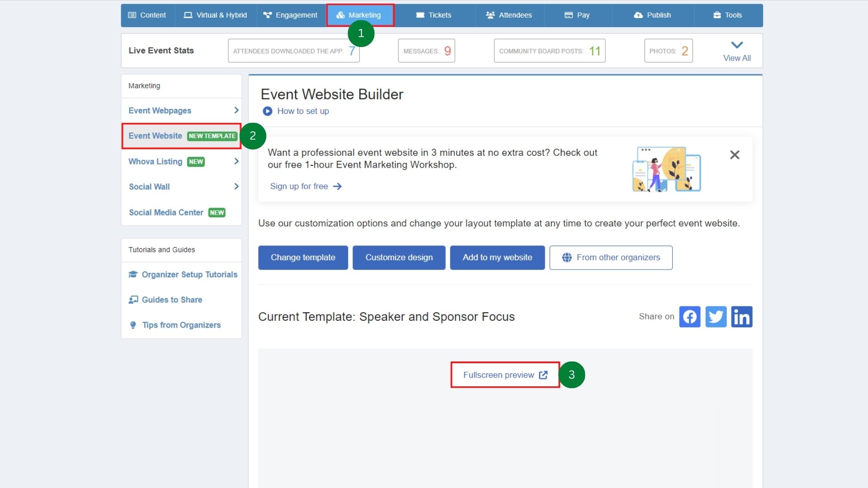Share the template on LinkedIn

point(742,317)
